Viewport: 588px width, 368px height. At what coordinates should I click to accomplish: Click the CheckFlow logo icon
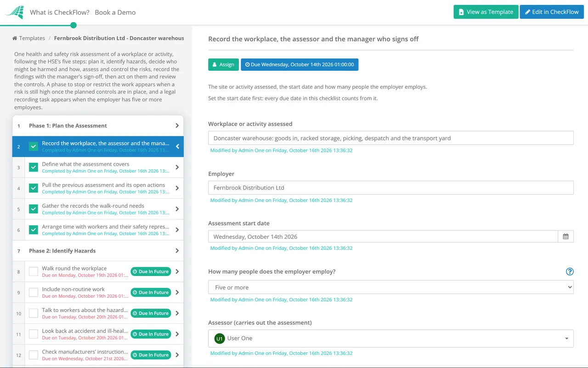(x=15, y=12)
